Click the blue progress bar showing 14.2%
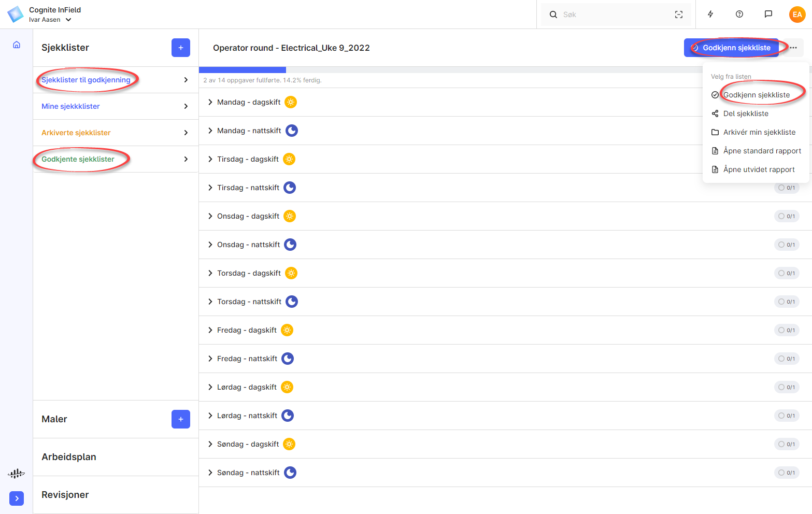Image resolution: width=812 pixels, height=514 pixels. tap(242, 69)
